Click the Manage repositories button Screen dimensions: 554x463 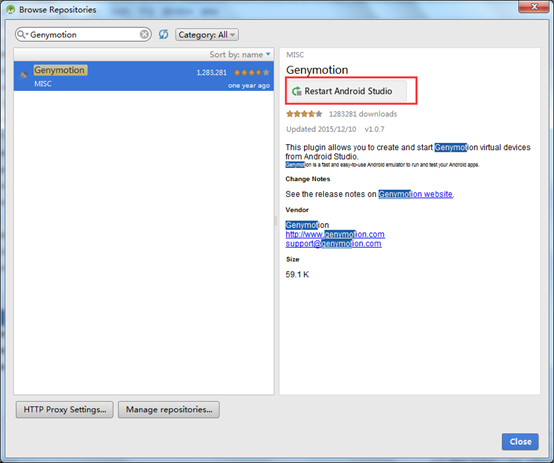(169, 410)
